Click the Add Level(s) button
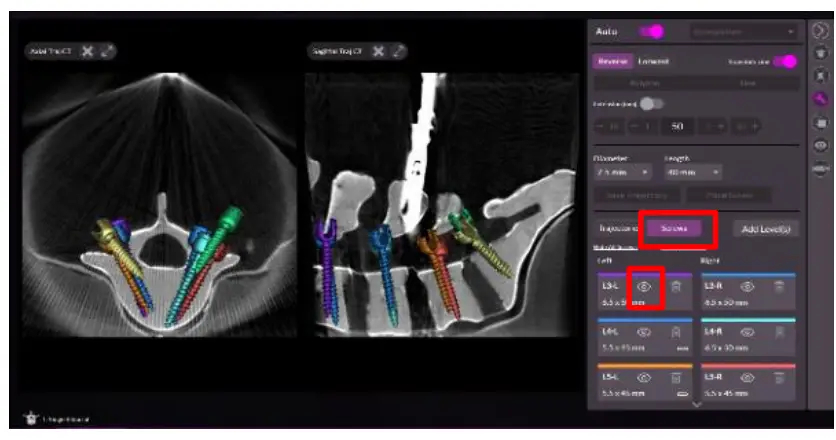836x440 pixels. [x=766, y=229]
